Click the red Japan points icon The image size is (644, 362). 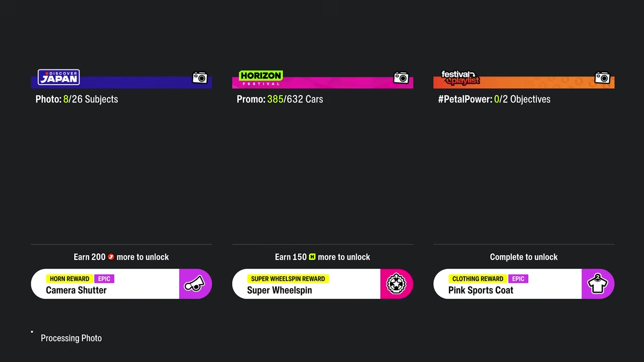click(x=111, y=257)
